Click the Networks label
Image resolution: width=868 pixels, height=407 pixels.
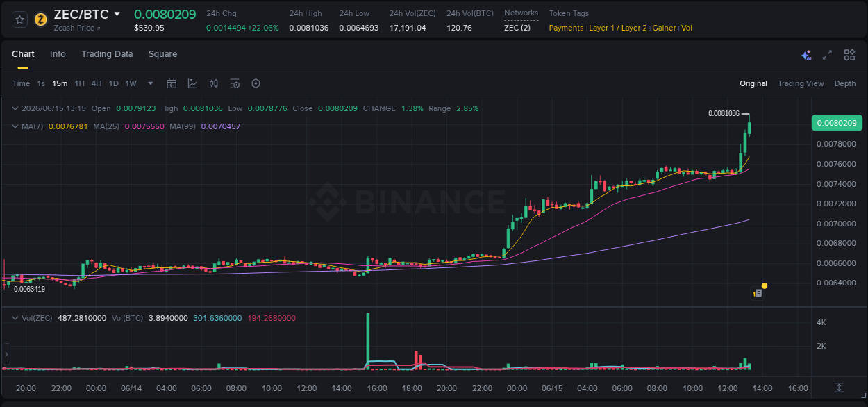point(521,13)
